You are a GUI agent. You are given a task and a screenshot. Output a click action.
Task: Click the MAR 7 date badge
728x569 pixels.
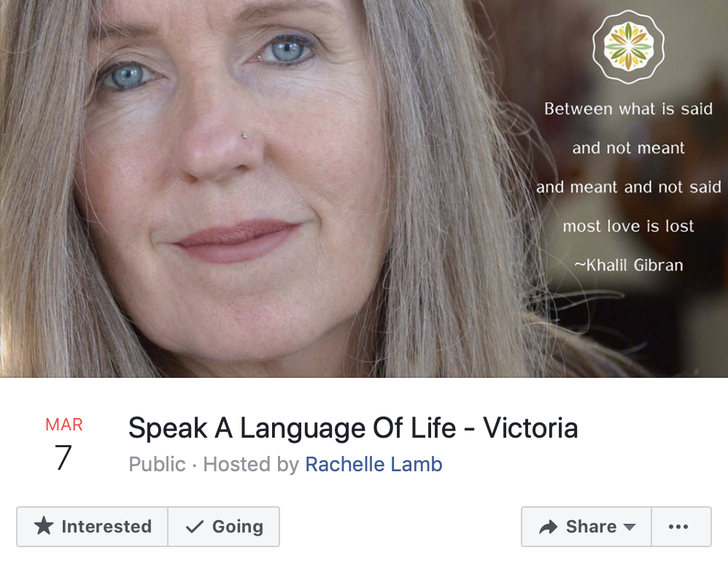(63, 444)
